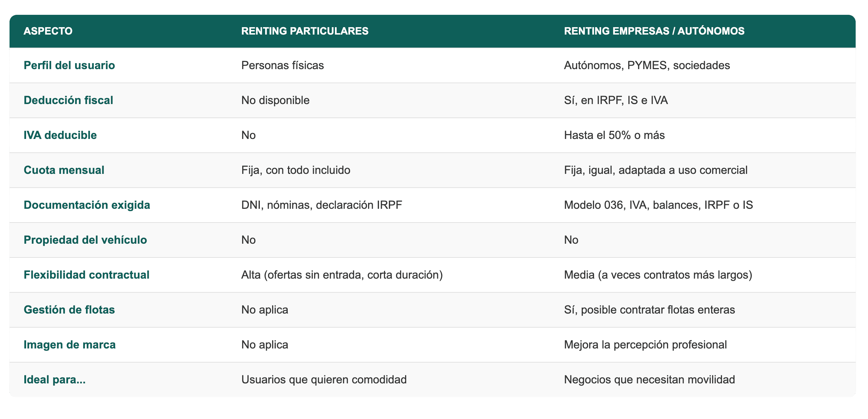868x419 pixels.
Task: Select the 'Imagen de marca' row label
Action: point(69,345)
